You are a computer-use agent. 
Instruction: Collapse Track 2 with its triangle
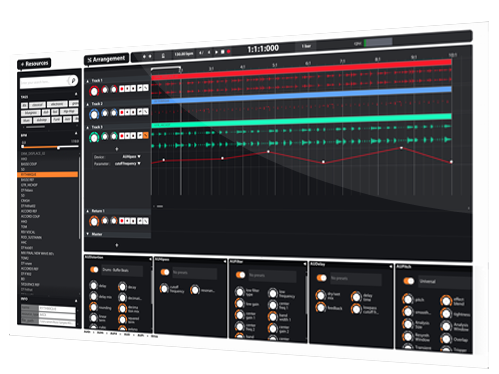pyautogui.click(x=88, y=104)
